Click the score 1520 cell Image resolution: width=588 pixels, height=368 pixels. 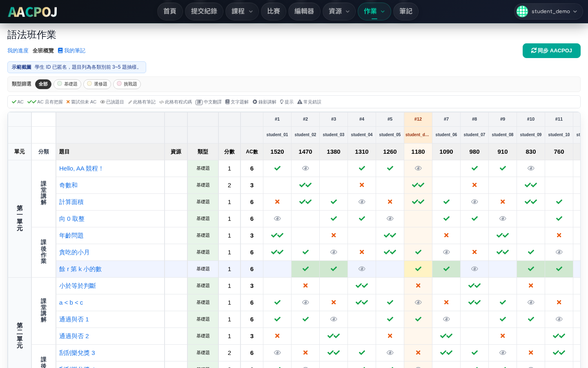point(277,152)
